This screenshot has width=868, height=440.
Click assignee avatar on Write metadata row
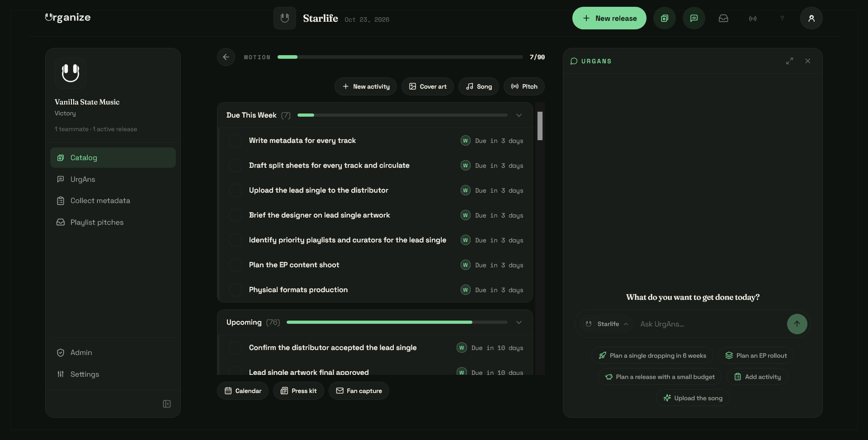(466, 141)
